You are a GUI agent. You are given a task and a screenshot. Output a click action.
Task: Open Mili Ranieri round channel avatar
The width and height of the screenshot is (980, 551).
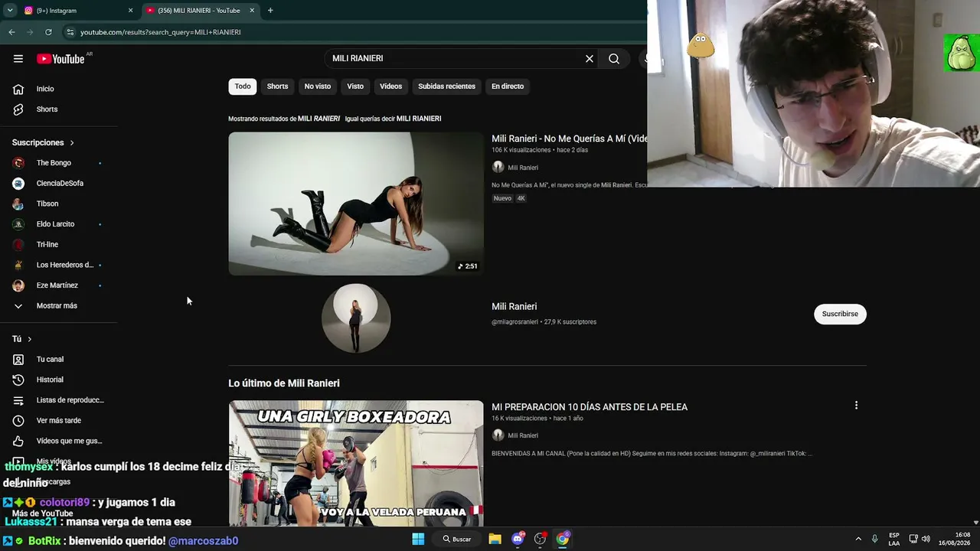(x=356, y=318)
